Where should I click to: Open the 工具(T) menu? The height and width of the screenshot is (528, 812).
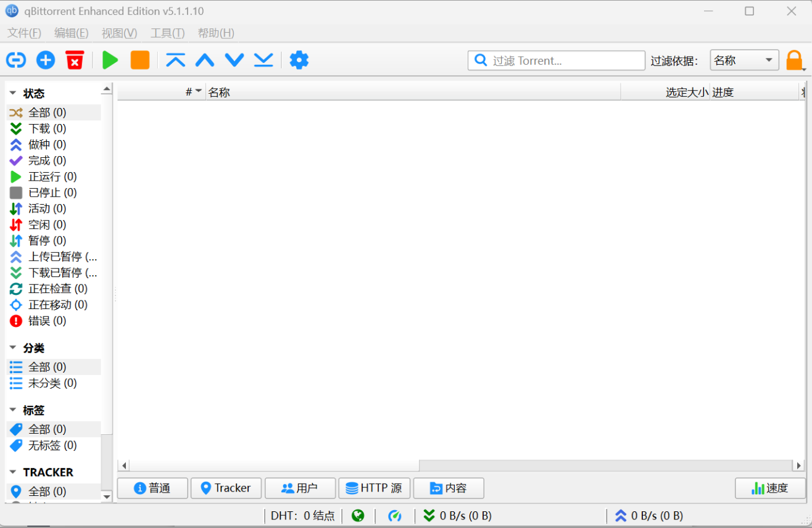(168, 33)
